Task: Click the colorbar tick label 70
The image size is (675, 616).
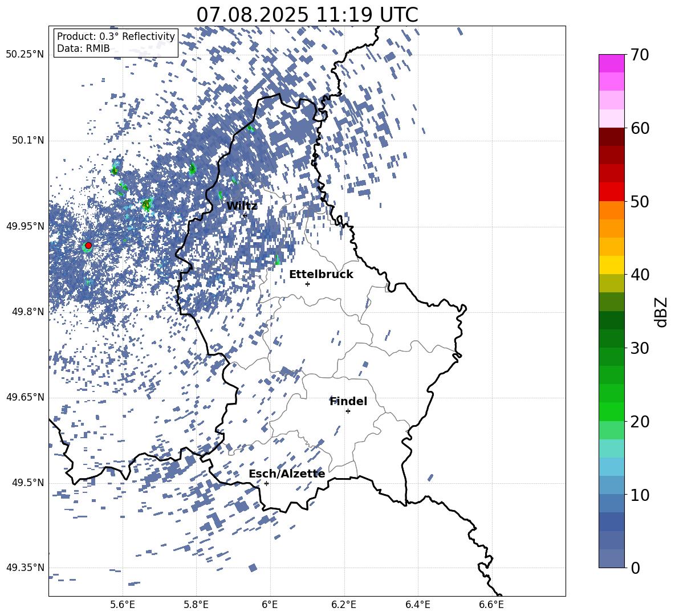Action: (640, 55)
